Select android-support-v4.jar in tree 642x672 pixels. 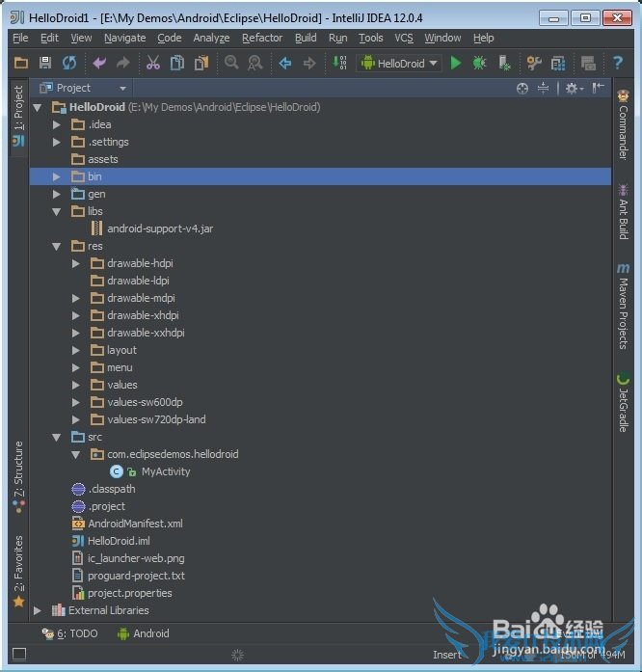pos(160,228)
